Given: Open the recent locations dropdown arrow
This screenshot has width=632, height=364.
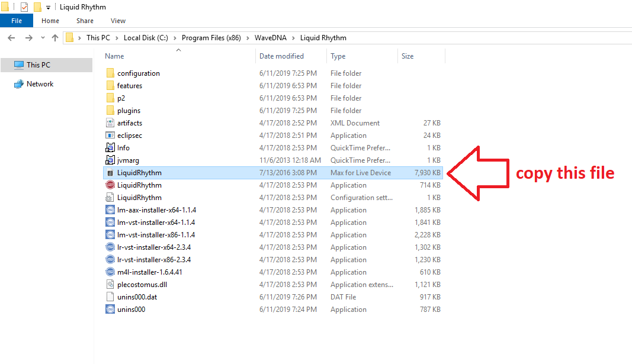Looking at the screenshot, I should tap(43, 38).
